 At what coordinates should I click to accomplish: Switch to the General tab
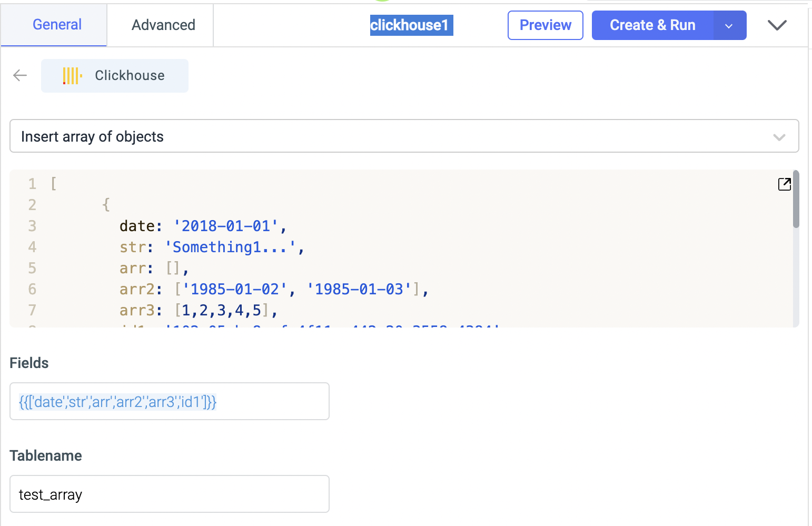coord(57,25)
